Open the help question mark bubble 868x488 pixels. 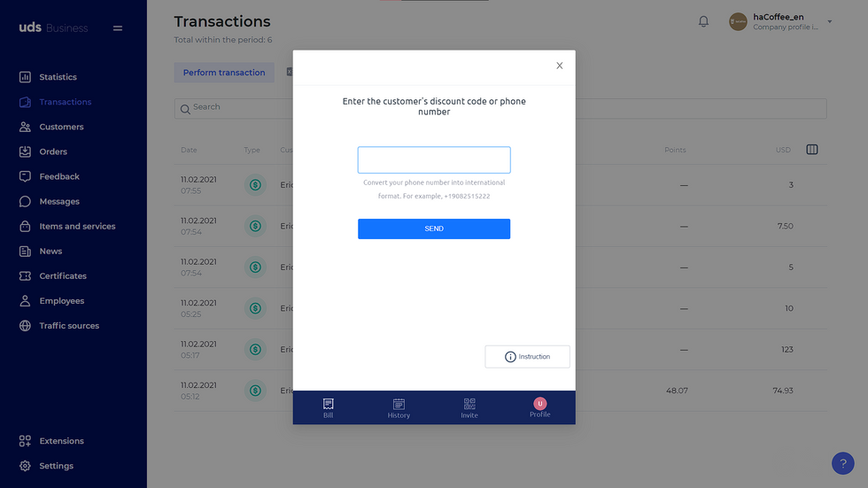(842, 463)
